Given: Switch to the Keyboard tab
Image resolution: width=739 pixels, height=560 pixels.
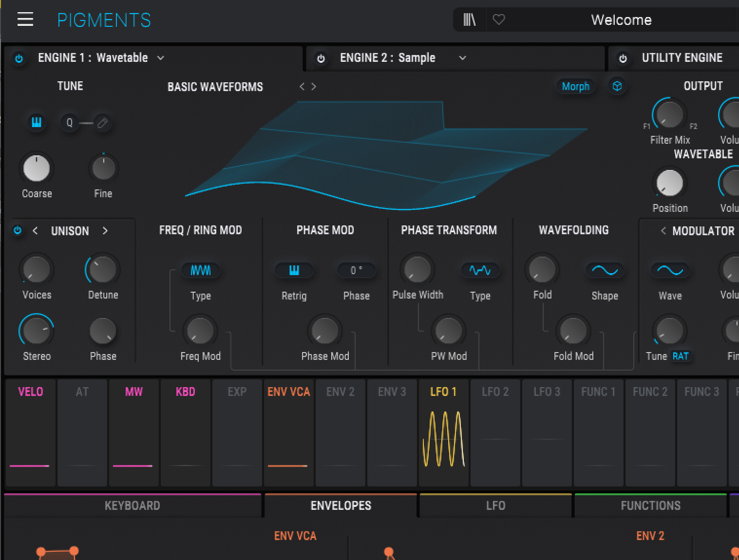Looking at the screenshot, I should coord(132,505).
